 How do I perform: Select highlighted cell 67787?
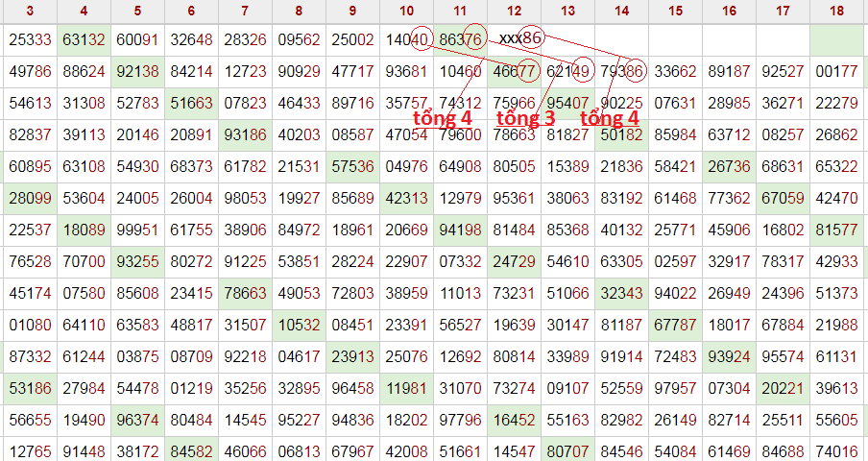tap(675, 325)
